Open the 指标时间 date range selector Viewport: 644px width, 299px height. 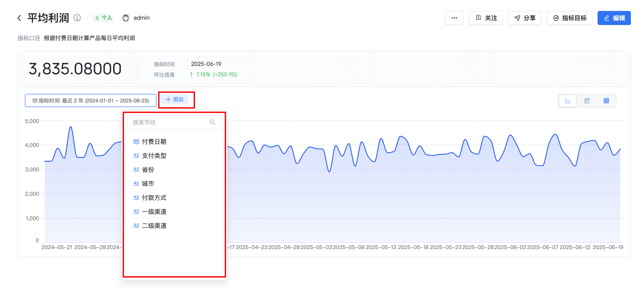(90, 101)
